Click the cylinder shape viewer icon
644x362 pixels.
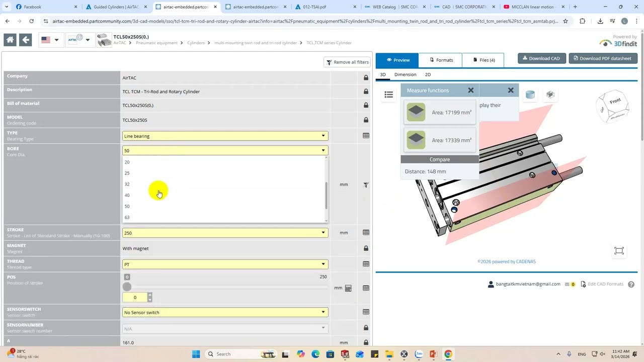click(x=530, y=95)
